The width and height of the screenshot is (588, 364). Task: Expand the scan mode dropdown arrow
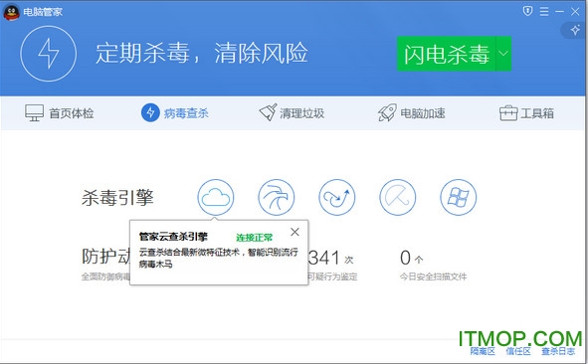pyautogui.click(x=503, y=54)
